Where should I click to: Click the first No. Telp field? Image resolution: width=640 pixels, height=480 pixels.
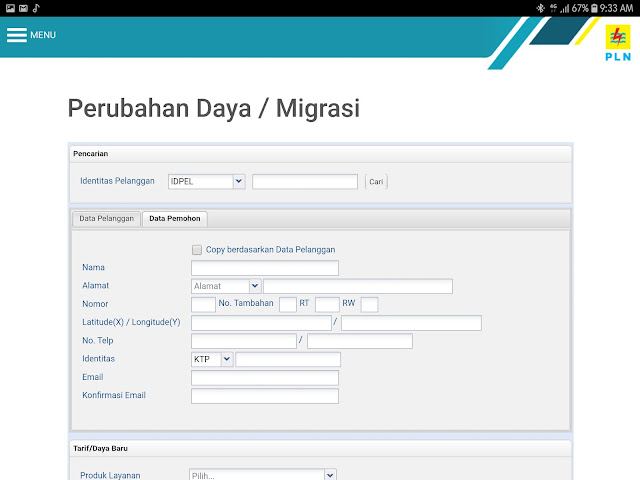point(244,341)
